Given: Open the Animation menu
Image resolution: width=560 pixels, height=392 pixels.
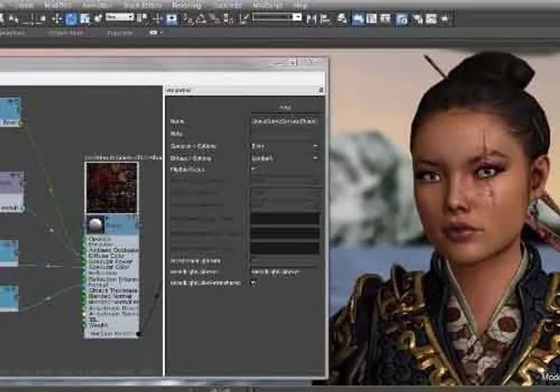Looking at the screenshot, I should pos(95,5).
